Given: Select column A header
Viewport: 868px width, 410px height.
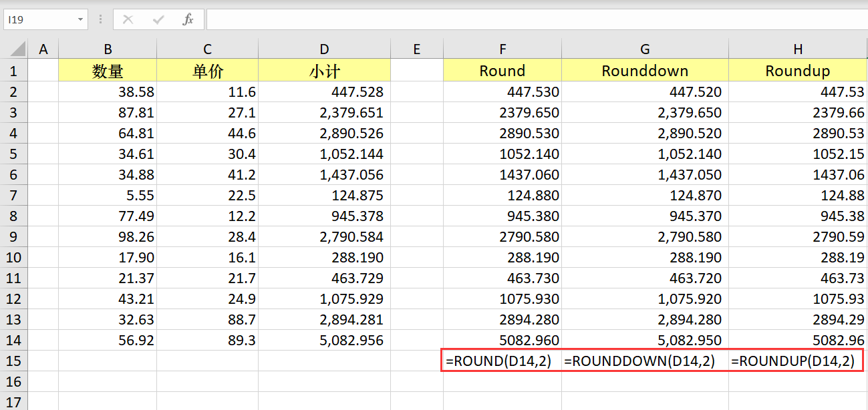Looking at the screenshot, I should click(43, 49).
